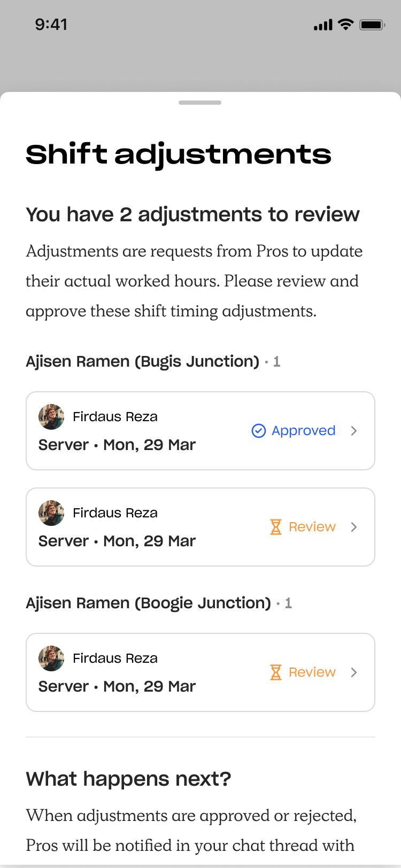Tap the avatar on the Bugis Junction Review card
401x868 pixels.
click(51, 513)
